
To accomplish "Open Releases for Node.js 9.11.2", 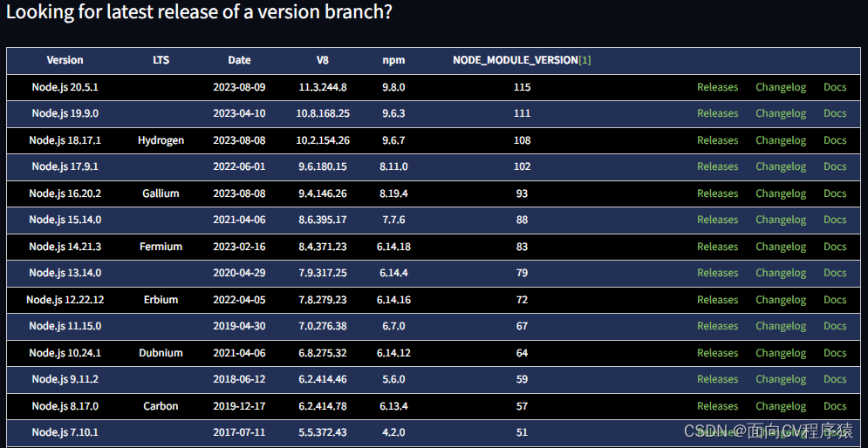I will [717, 379].
